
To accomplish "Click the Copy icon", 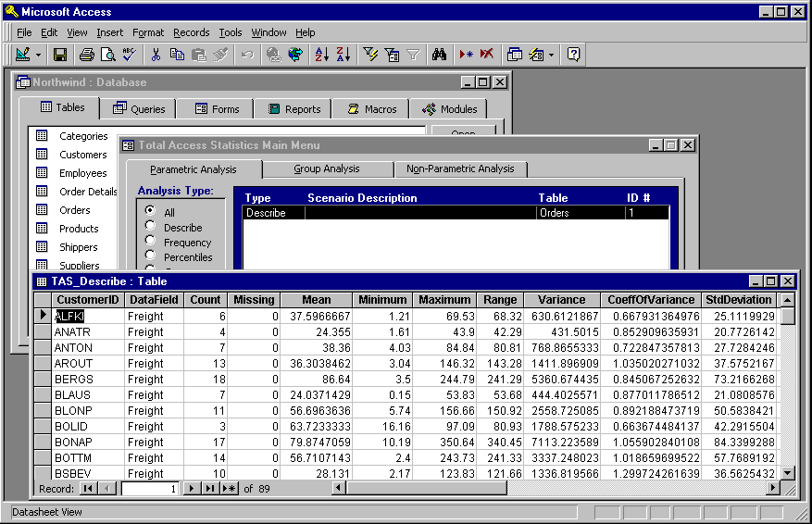I will pos(177,55).
